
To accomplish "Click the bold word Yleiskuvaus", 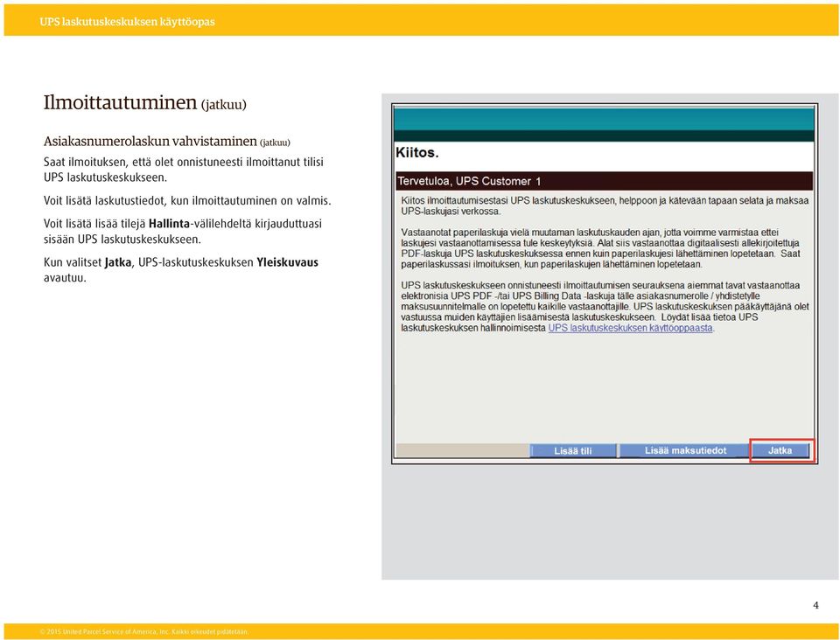I will 287,262.
